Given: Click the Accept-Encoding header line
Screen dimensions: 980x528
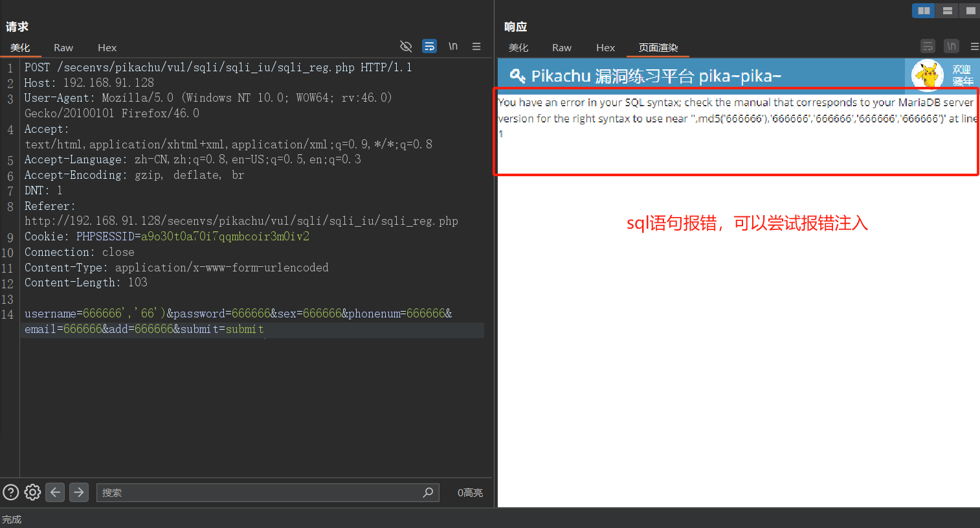Looking at the screenshot, I should coord(135,175).
